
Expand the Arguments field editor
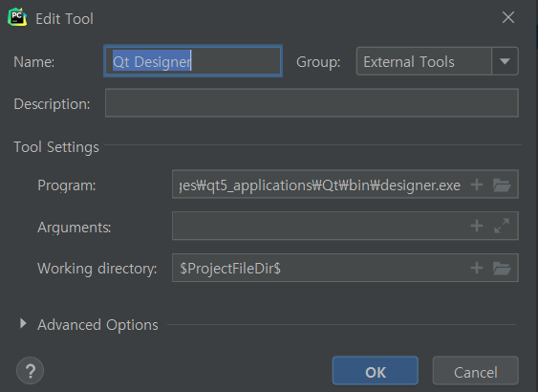pyautogui.click(x=502, y=226)
